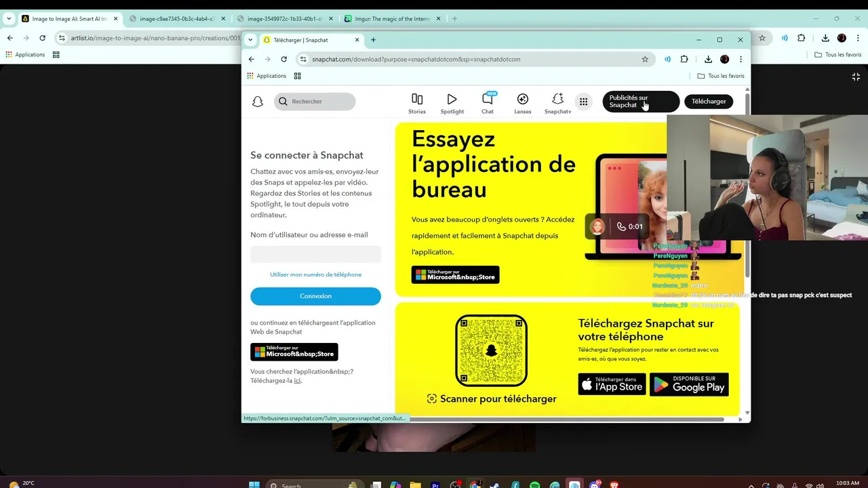Switch to the image-3549972c tab

pos(286,19)
